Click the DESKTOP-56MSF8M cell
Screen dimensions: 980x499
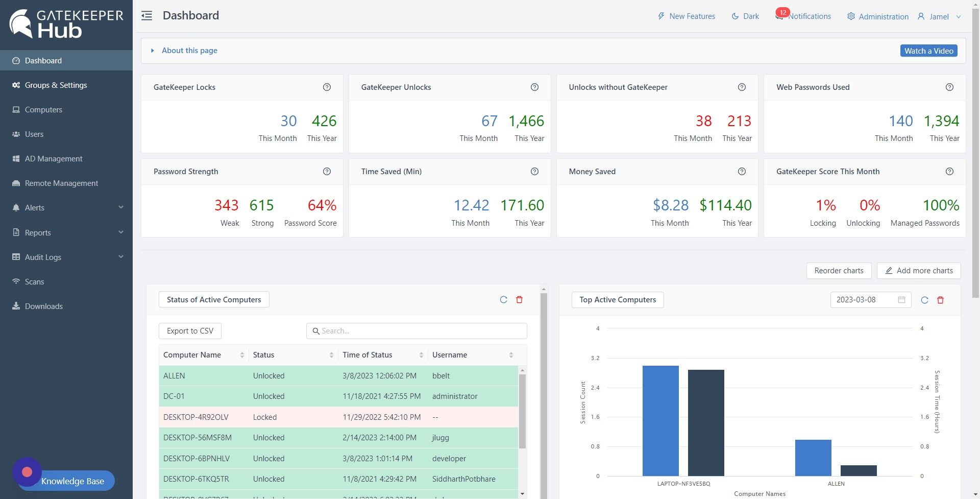pos(204,438)
